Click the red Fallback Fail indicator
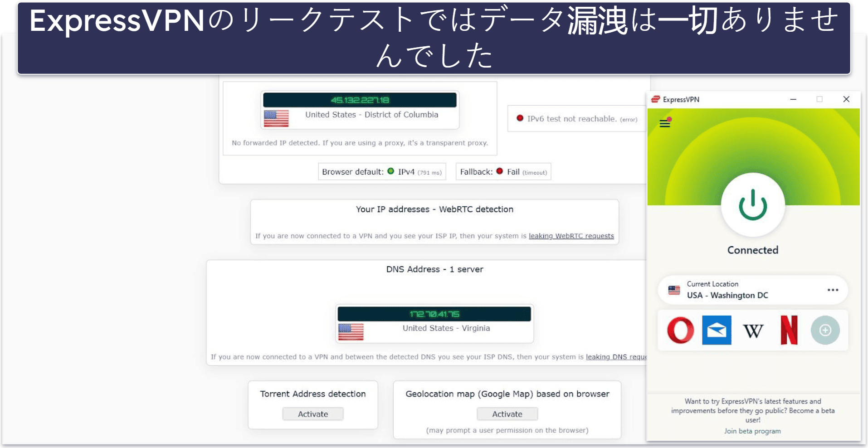 (500, 171)
